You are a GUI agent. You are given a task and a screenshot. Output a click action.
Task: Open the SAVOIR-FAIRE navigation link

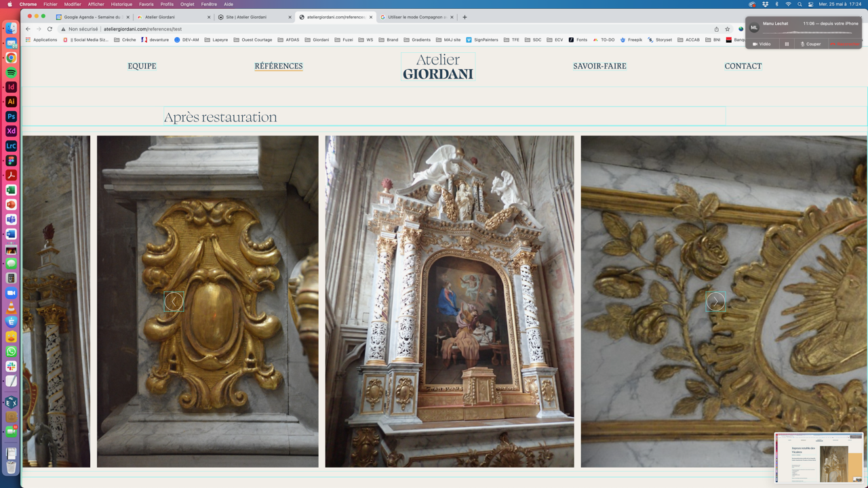click(x=599, y=66)
